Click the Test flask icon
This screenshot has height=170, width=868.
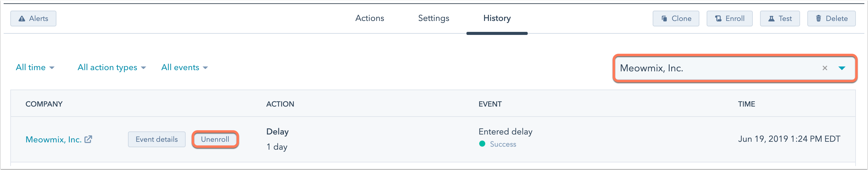771,19
